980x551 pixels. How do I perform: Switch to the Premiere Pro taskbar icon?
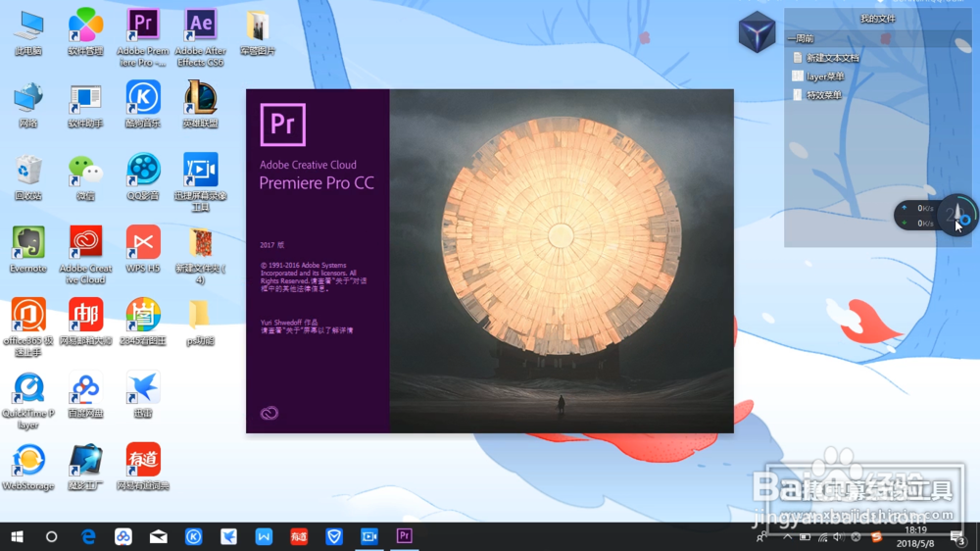point(405,536)
